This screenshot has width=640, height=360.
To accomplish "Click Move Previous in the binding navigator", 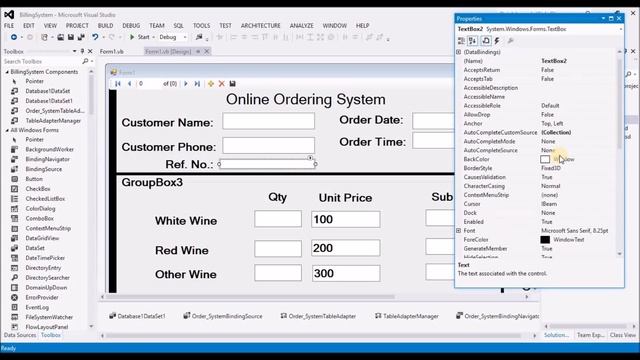I will pos(129,84).
